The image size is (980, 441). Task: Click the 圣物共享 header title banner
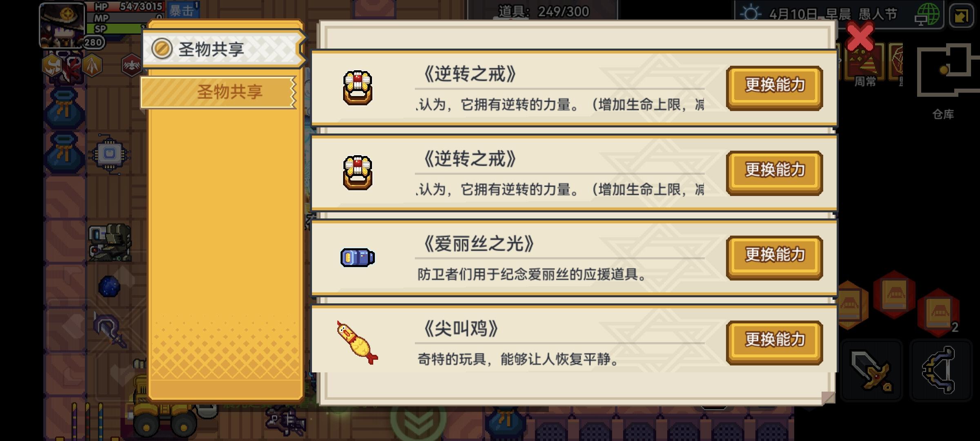click(x=223, y=49)
